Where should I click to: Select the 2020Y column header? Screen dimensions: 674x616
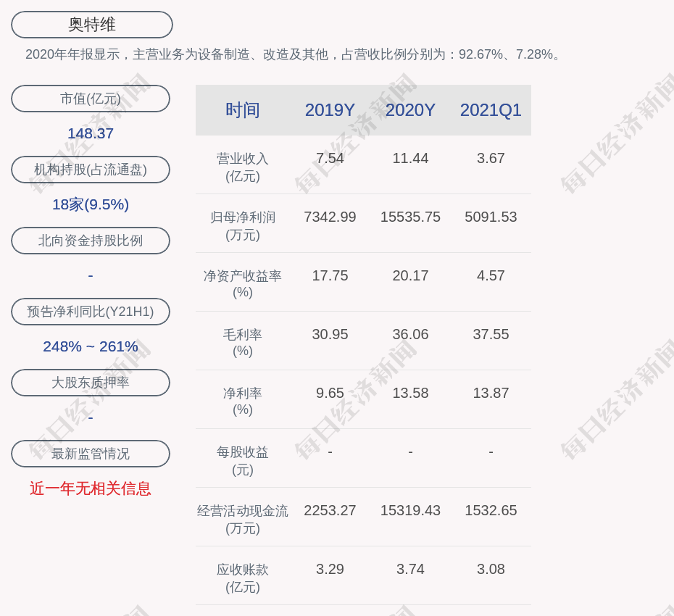(x=410, y=110)
